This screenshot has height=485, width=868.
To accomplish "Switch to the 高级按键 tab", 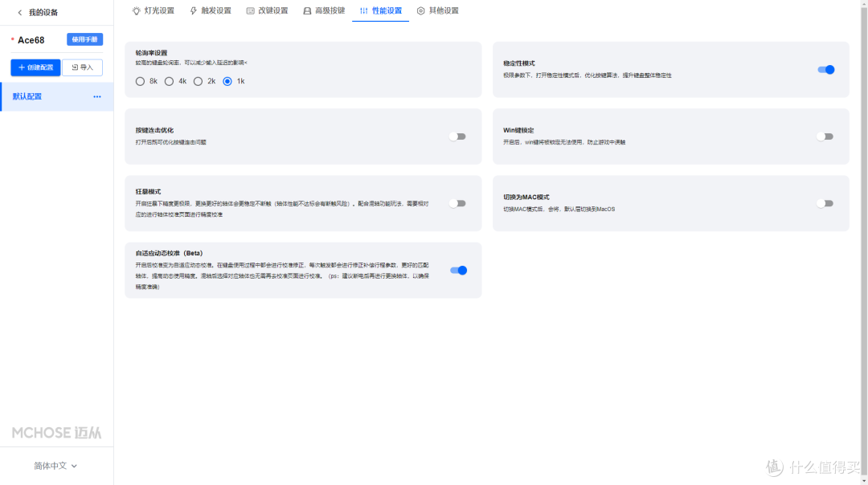I will coord(324,10).
